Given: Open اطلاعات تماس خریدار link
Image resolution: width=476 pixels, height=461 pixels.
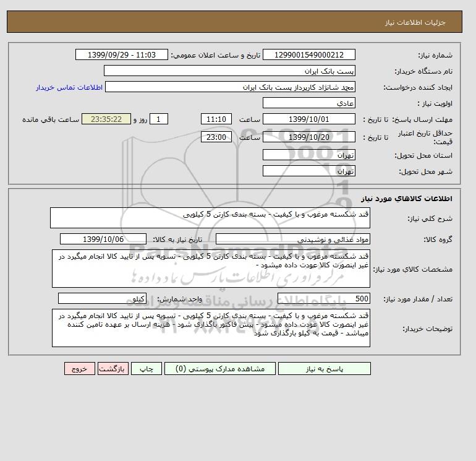Looking at the screenshot, I should [69, 87].
